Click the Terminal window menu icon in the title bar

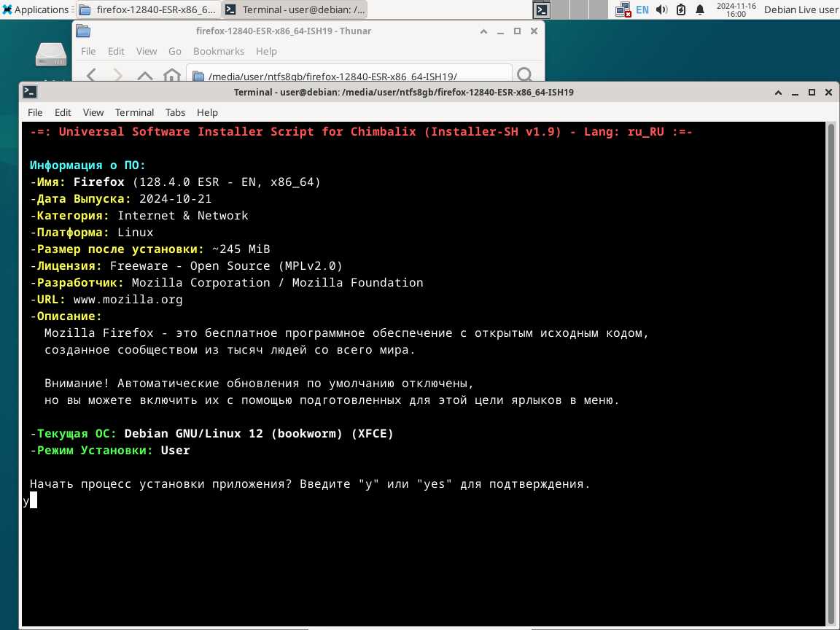coord(30,92)
